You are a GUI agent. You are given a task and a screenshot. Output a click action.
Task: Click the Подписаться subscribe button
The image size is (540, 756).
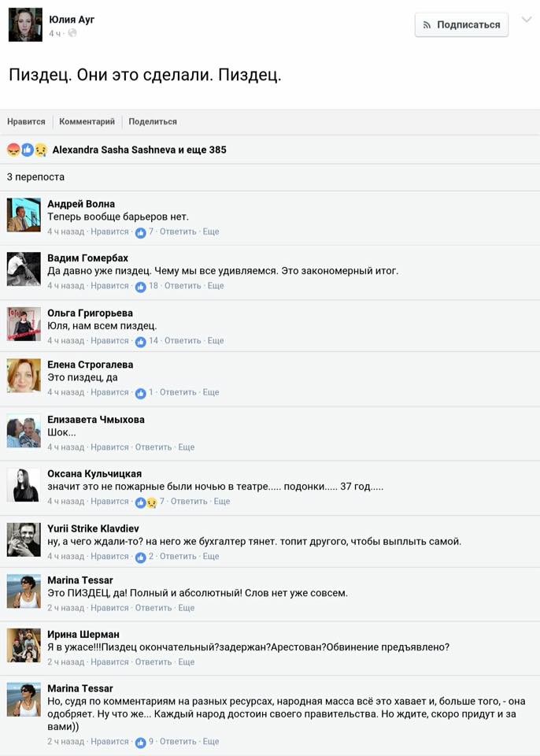(461, 24)
